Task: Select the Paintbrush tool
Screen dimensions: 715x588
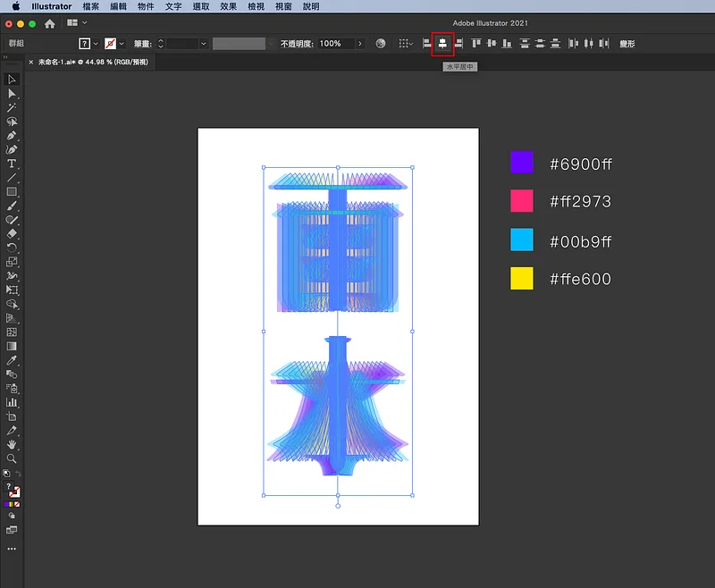Action: tap(12, 206)
